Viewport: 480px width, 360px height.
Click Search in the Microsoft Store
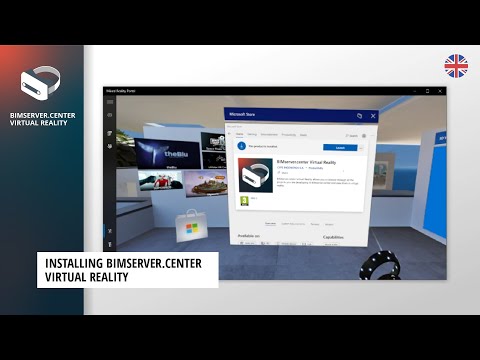[x=352, y=136]
